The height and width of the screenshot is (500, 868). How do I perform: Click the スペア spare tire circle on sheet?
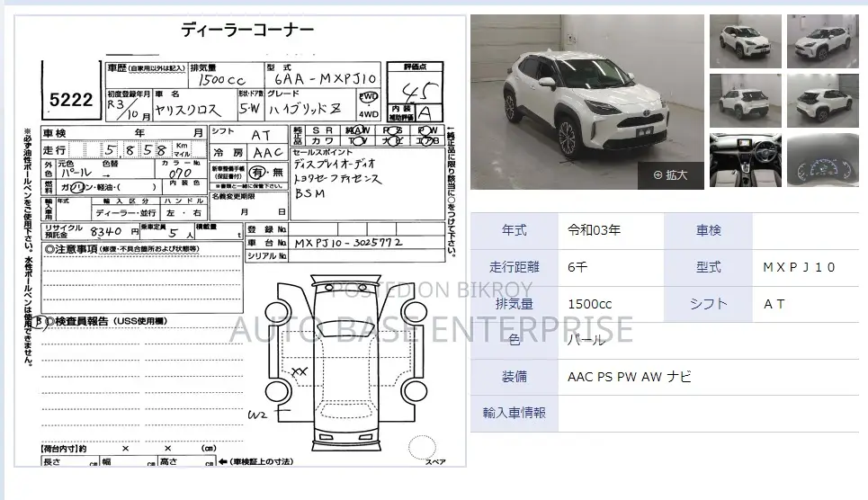[423, 448]
